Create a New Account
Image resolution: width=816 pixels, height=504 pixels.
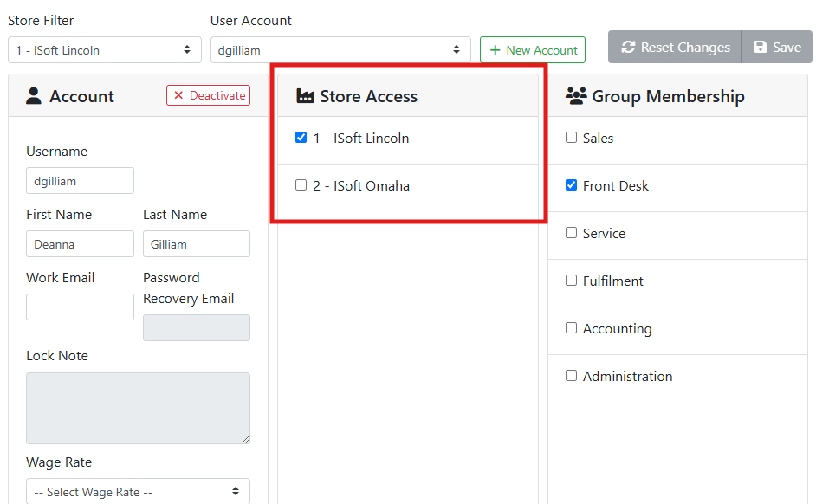pos(533,50)
